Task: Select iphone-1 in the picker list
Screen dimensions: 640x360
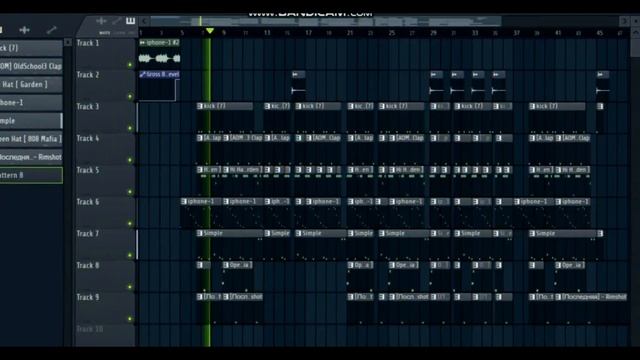Action: (x=31, y=102)
